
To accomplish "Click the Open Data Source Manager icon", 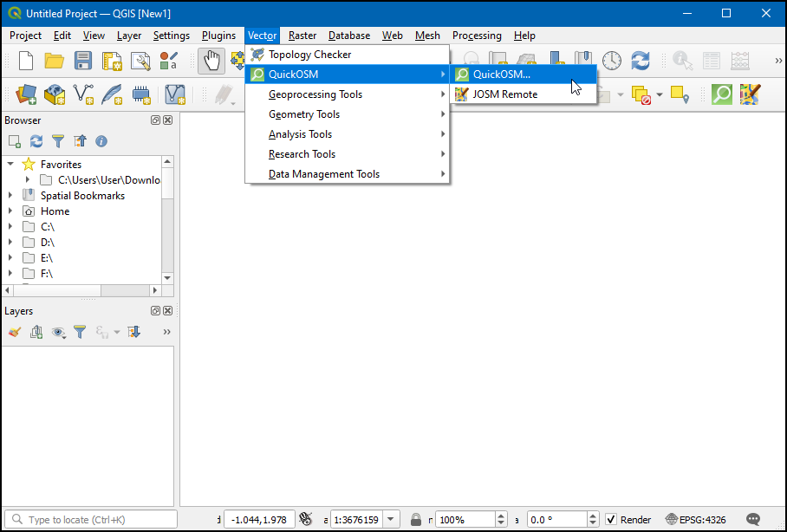I will [x=26, y=94].
